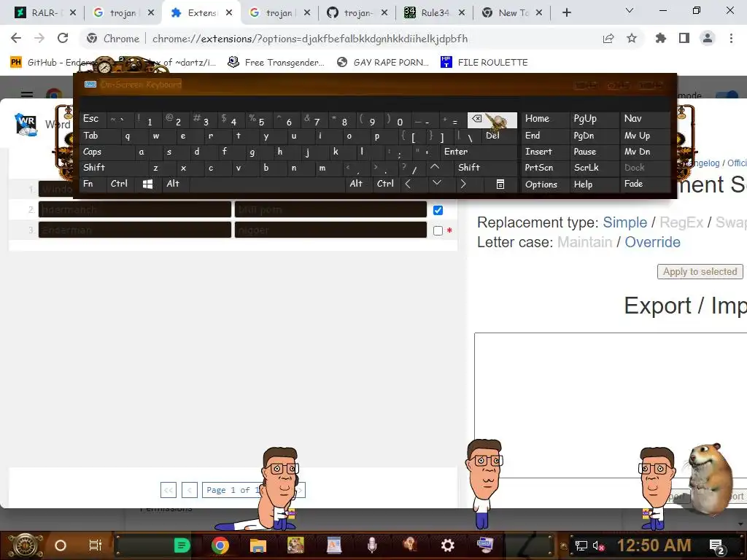This screenshot has height=560, width=747.
Task: Switch to the GitHub trojan tab
Action: click(357, 13)
